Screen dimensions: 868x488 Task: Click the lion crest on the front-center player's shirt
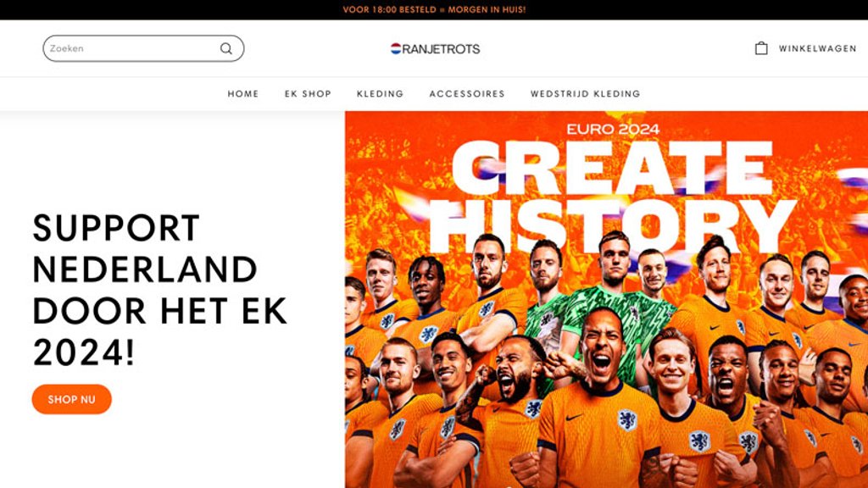[x=627, y=420]
